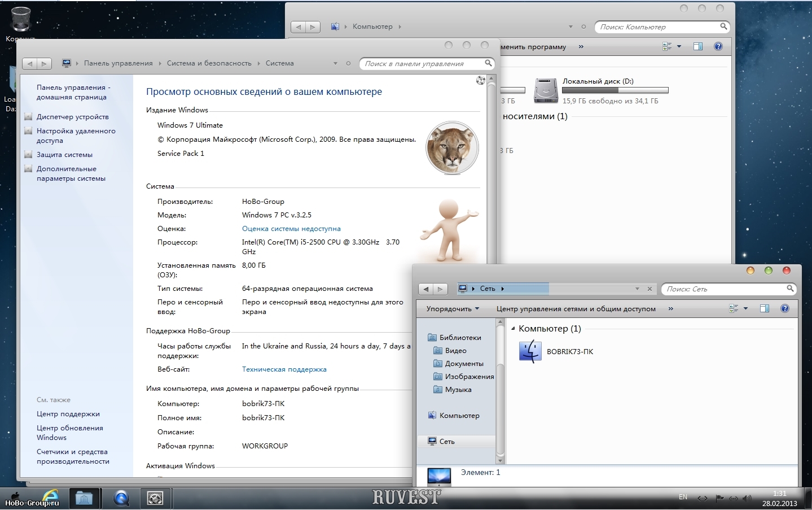Open QuickTime-style player taskbar icon

tap(121, 498)
